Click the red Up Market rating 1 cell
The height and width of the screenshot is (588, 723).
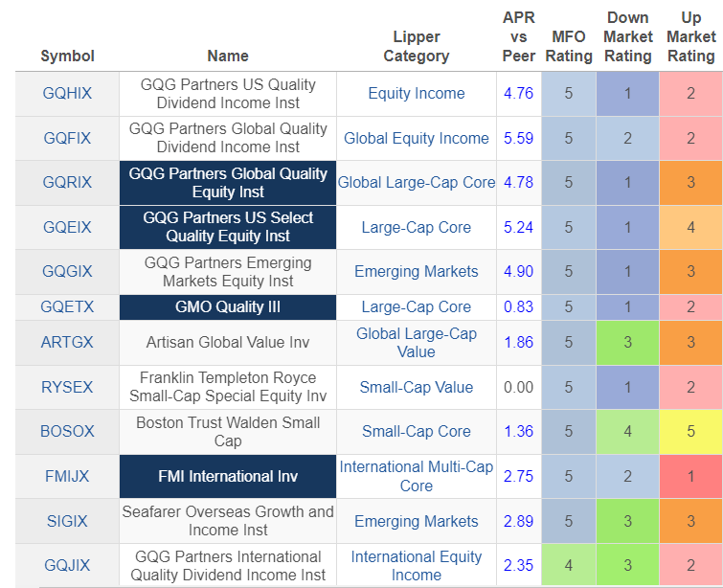pyautogui.click(x=690, y=476)
